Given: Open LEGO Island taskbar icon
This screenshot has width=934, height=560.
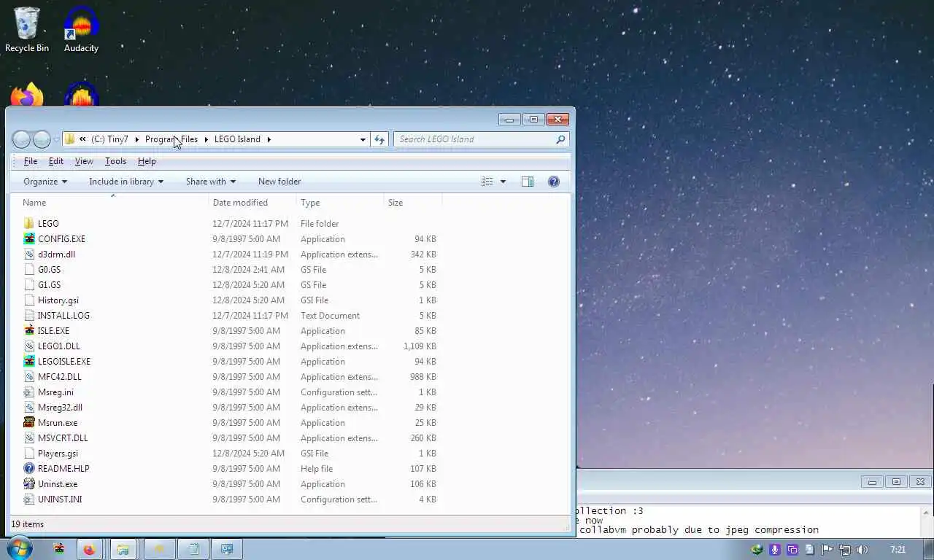Looking at the screenshot, I should [x=59, y=549].
